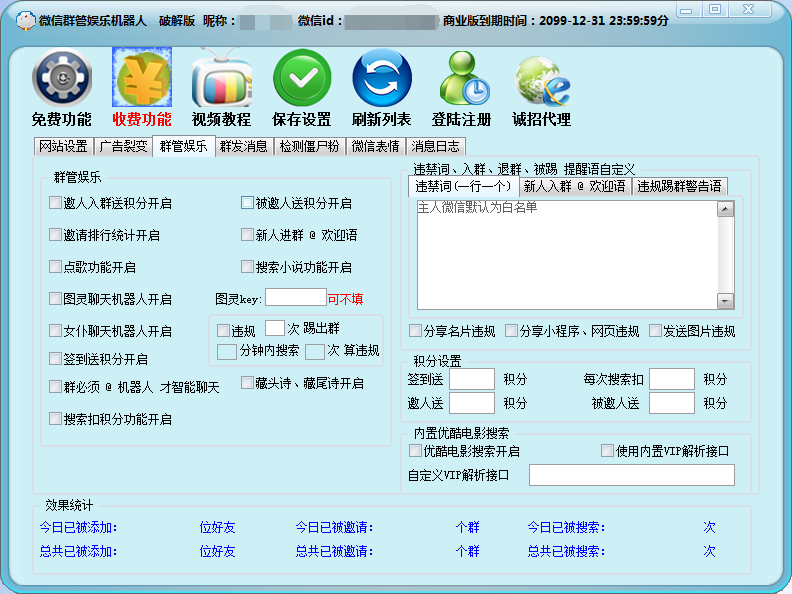Close the 微信群管娱乐机器人 window
Screen dimensions: 792x594
[750, 10]
